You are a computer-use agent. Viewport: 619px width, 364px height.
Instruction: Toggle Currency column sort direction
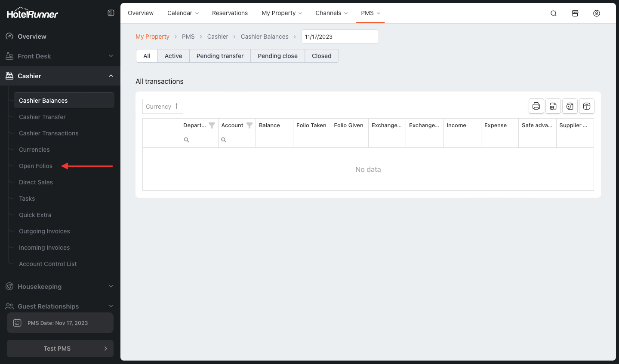176,106
